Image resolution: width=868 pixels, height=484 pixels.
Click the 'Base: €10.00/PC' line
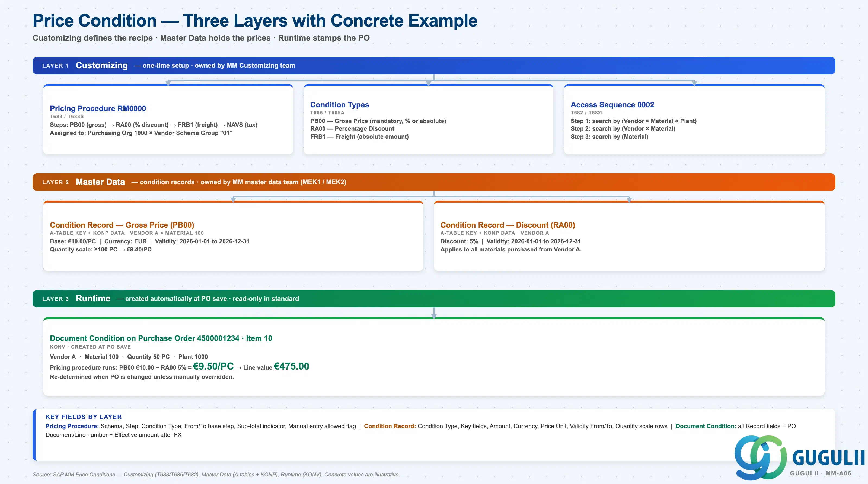[x=150, y=241]
